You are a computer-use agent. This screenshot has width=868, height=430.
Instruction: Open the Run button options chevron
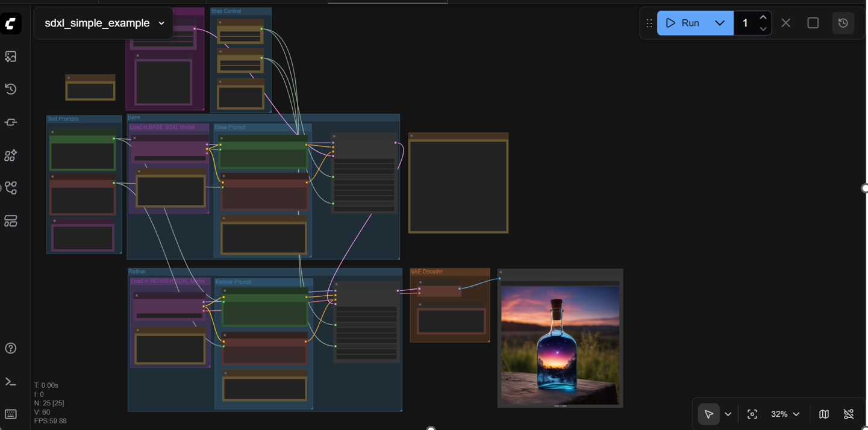click(x=720, y=23)
